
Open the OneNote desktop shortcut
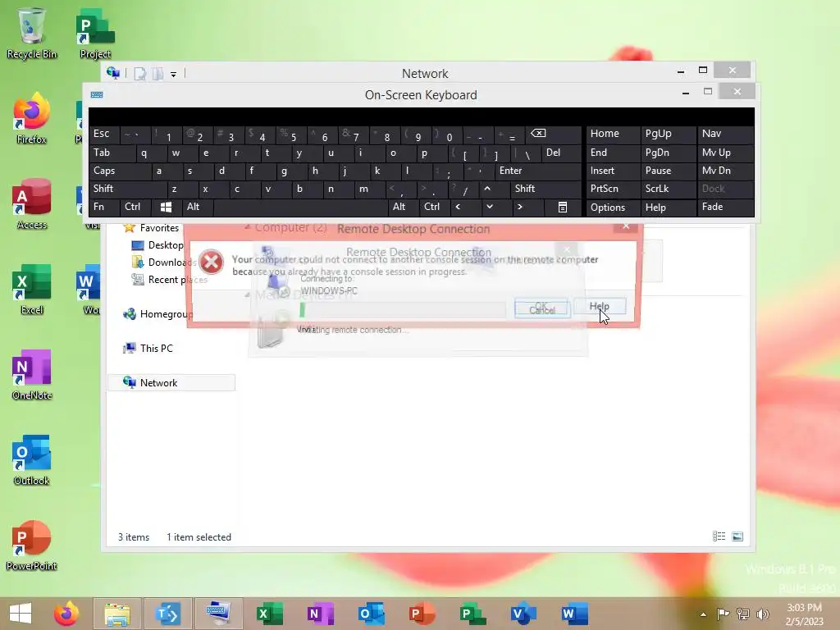tap(32, 374)
